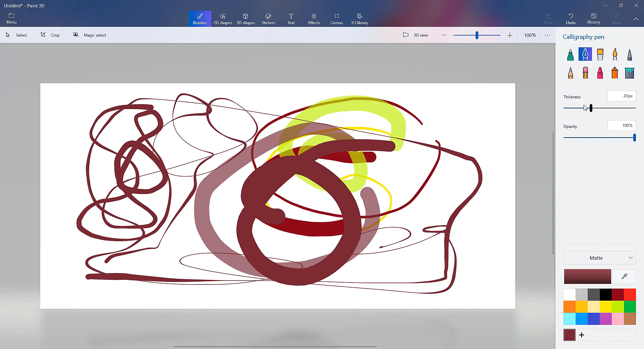Image resolution: width=644 pixels, height=349 pixels.
Task: Select the Marker brush
Action: [570, 54]
